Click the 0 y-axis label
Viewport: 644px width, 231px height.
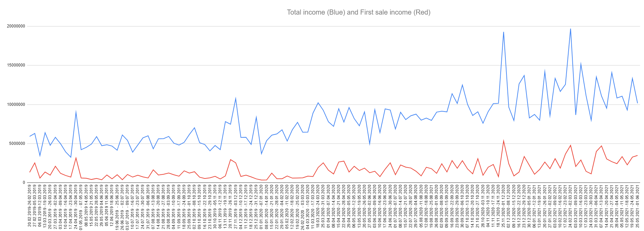pyautogui.click(x=24, y=182)
